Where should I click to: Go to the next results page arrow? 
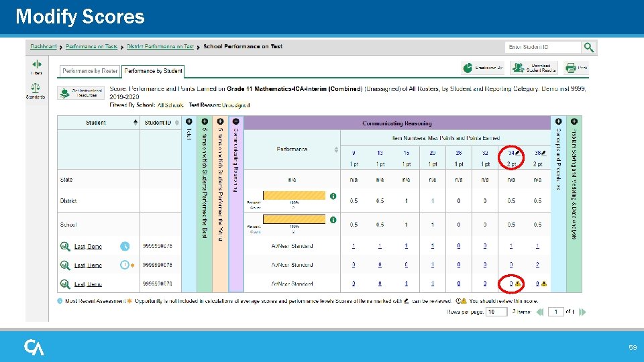582,312
